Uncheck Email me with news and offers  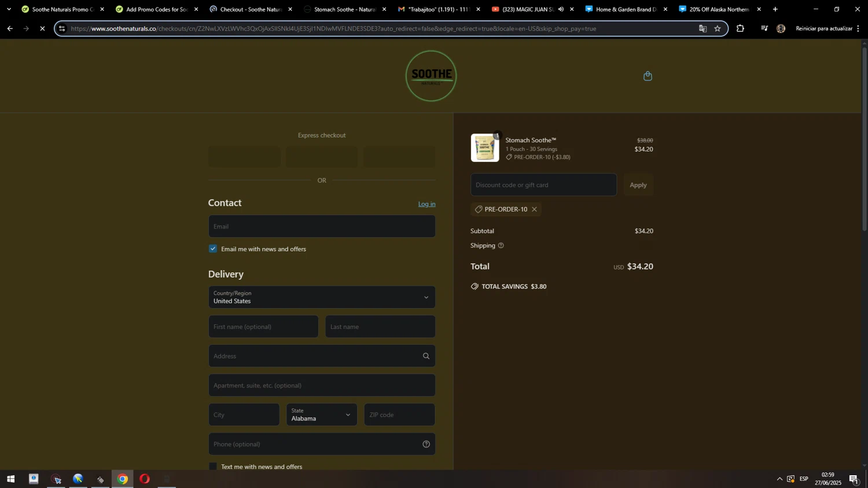point(213,249)
